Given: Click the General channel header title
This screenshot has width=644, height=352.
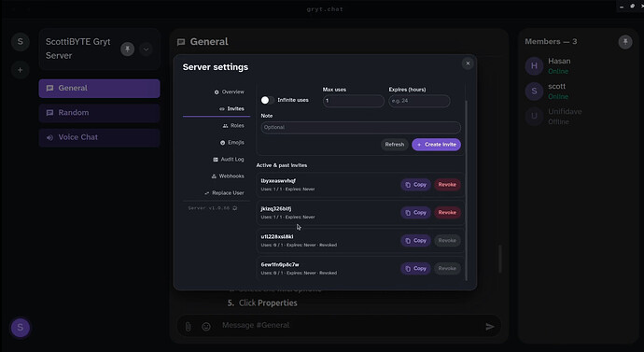Looking at the screenshot, I should click(x=209, y=42).
